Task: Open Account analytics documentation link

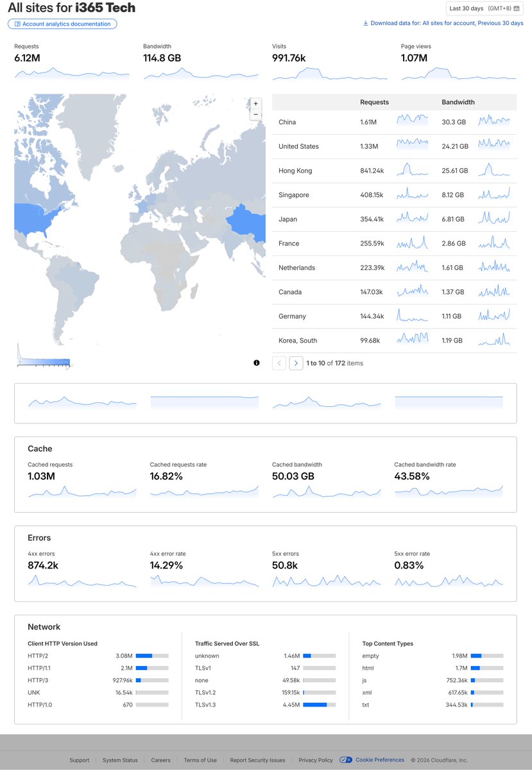Action: [62, 24]
